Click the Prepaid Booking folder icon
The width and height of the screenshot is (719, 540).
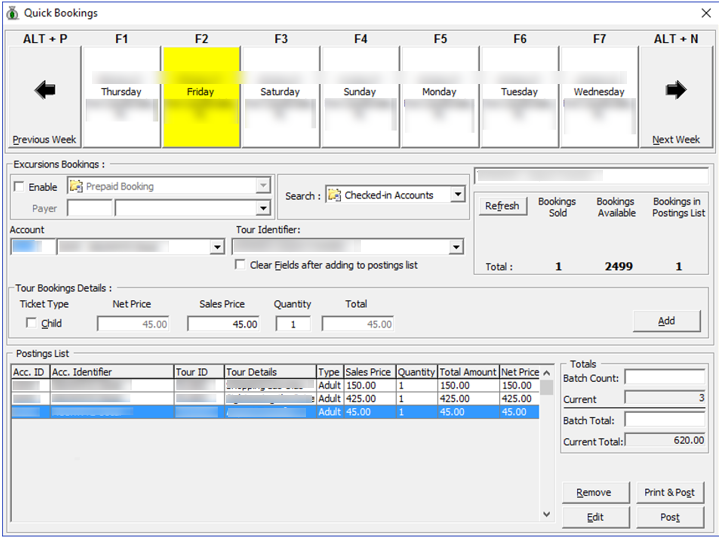click(76, 186)
